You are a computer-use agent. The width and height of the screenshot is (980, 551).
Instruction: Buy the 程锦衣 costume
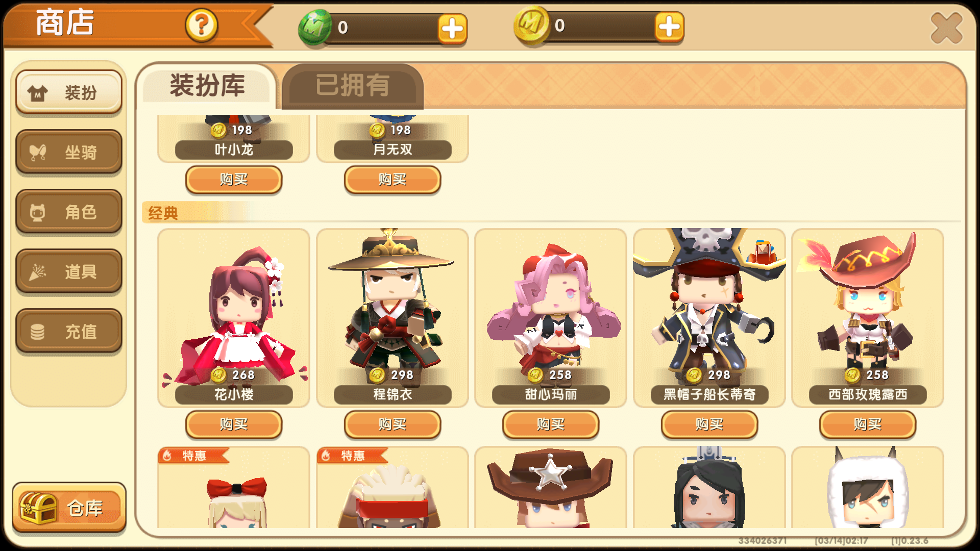(x=393, y=424)
